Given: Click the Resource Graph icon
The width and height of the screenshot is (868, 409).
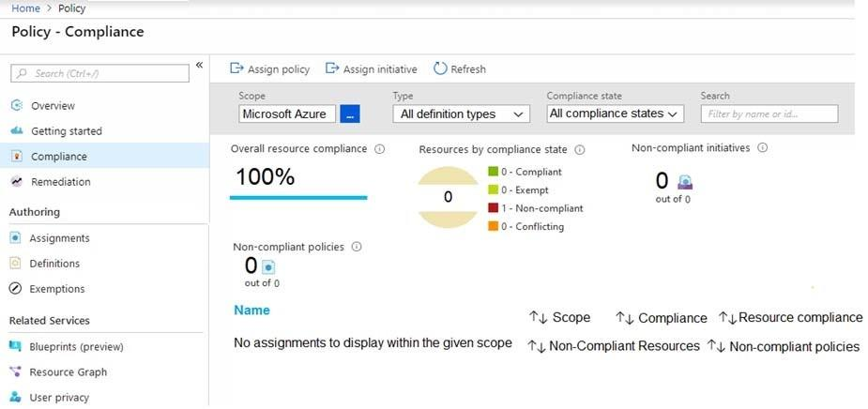Looking at the screenshot, I should click(x=15, y=371).
